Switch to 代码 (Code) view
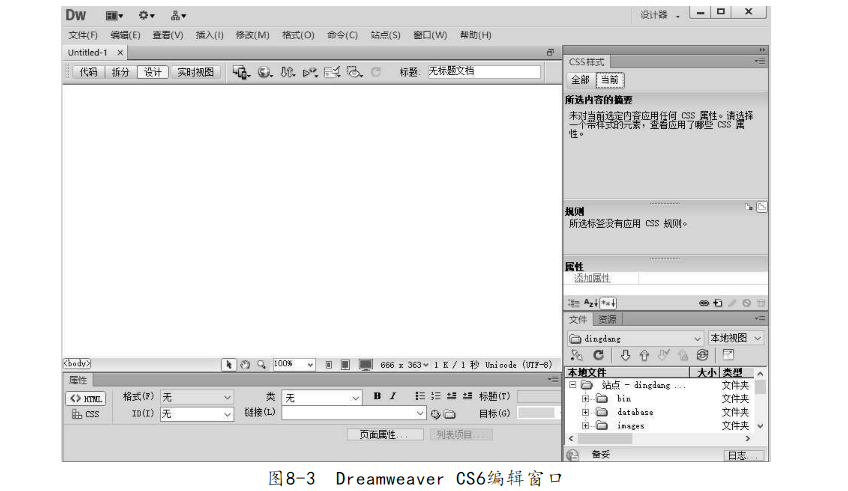The image size is (848, 491). [x=88, y=72]
